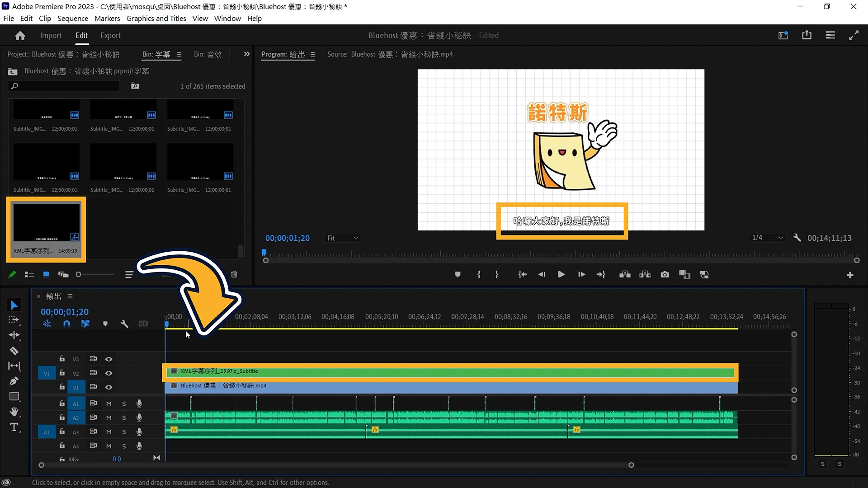Open the Workspaces menu icon
Image resolution: width=868 pixels, height=488 pixels.
click(x=830, y=35)
